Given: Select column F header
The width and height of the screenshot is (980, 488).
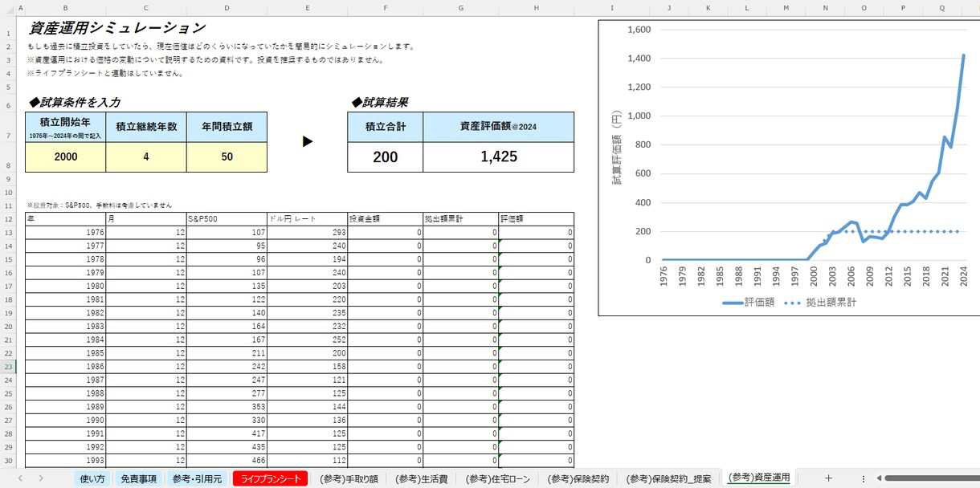Looking at the screenshot, I should 386,8.
